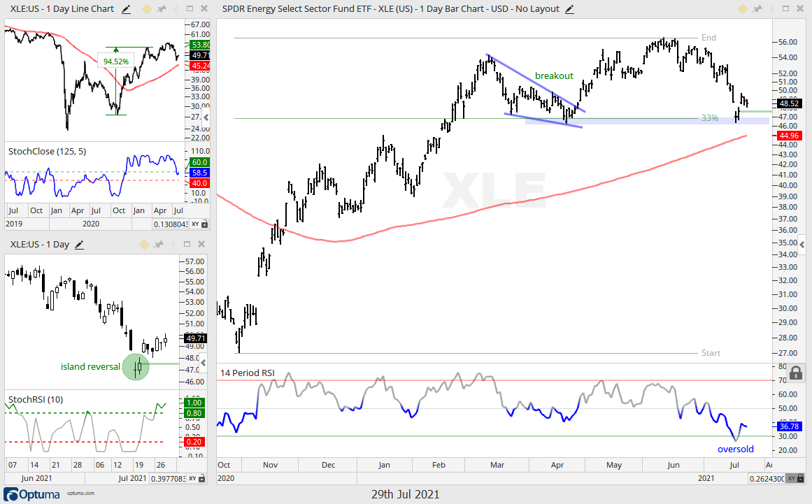
Task: Click the green 0.80 StochRSI level tag
Action: coord(194,413)
